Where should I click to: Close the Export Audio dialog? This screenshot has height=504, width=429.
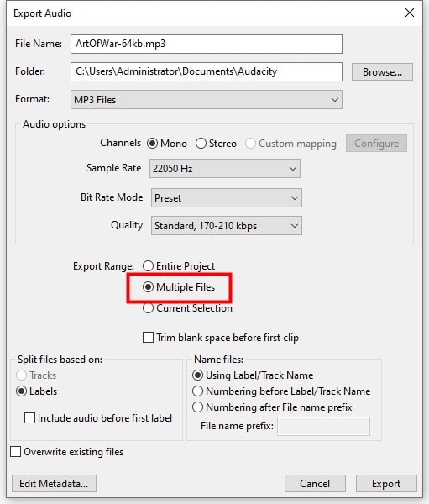410,13
